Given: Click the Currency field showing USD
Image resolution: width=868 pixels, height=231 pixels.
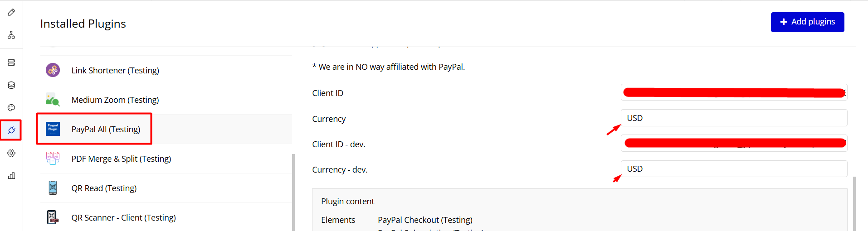Looking at the screenshot, I should [x=733, y=118].
